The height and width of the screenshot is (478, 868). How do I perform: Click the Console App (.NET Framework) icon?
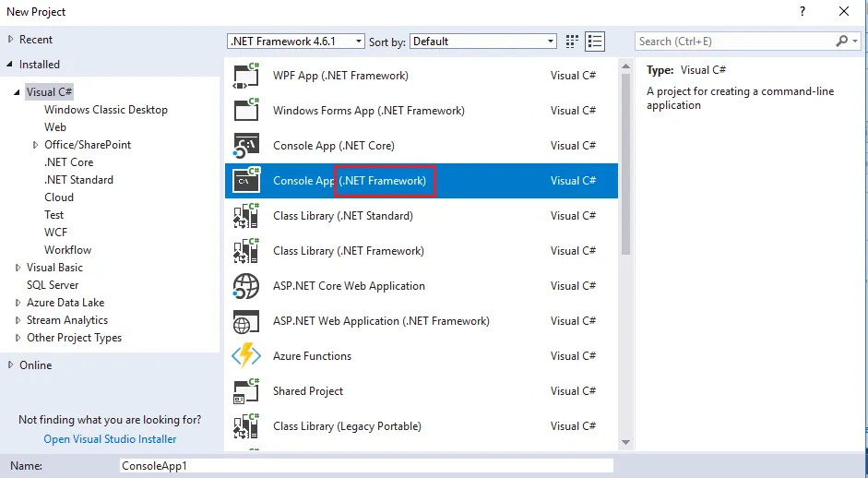[x=246, y=181]
